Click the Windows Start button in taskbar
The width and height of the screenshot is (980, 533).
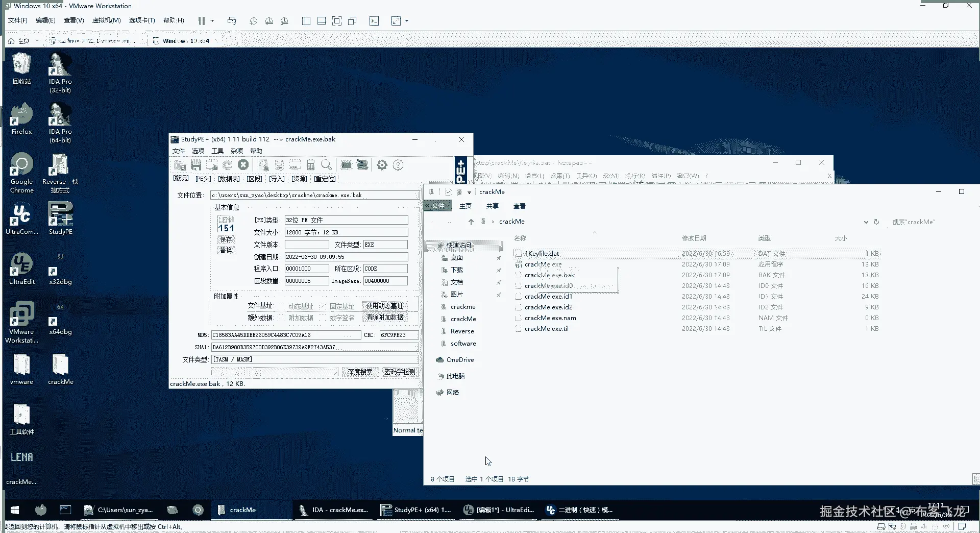point(15,510)
